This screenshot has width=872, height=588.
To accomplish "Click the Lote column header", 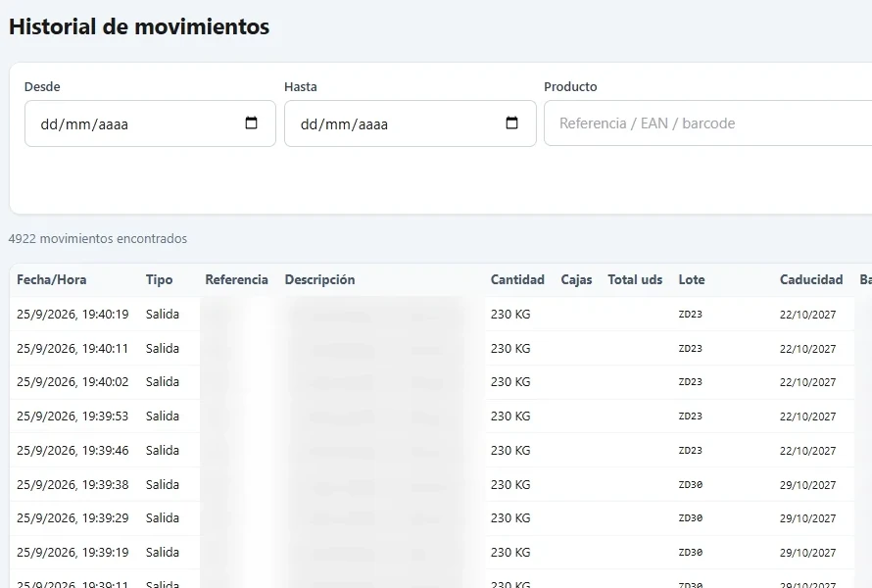I will 692,280.
